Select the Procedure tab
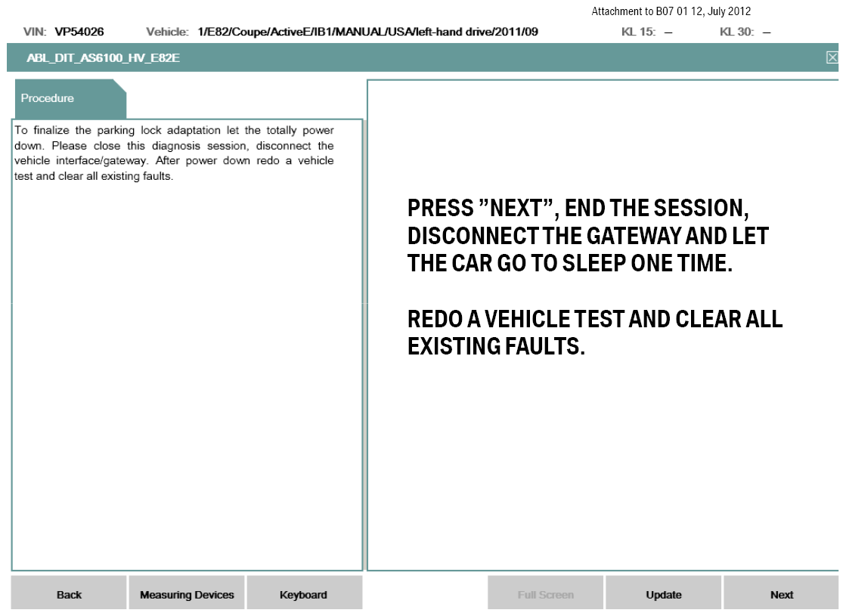The width and height of the screenshot is (846, 616). [70, 99]
